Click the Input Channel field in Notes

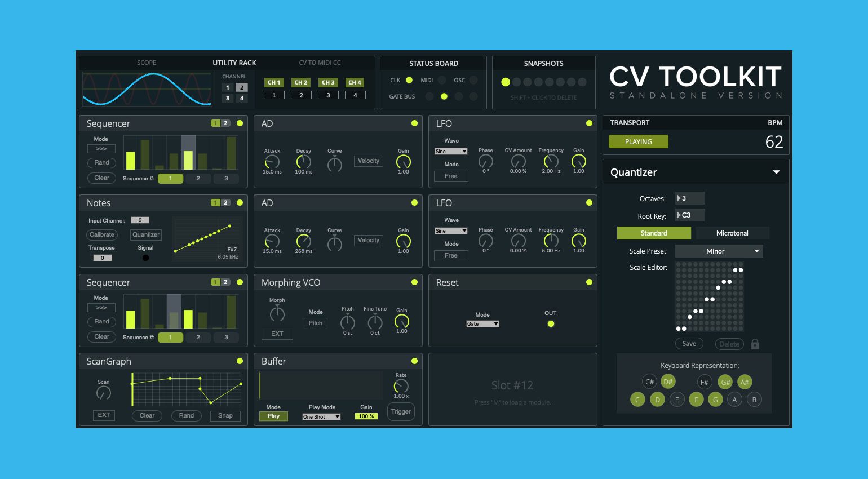[x=140, y=220]
